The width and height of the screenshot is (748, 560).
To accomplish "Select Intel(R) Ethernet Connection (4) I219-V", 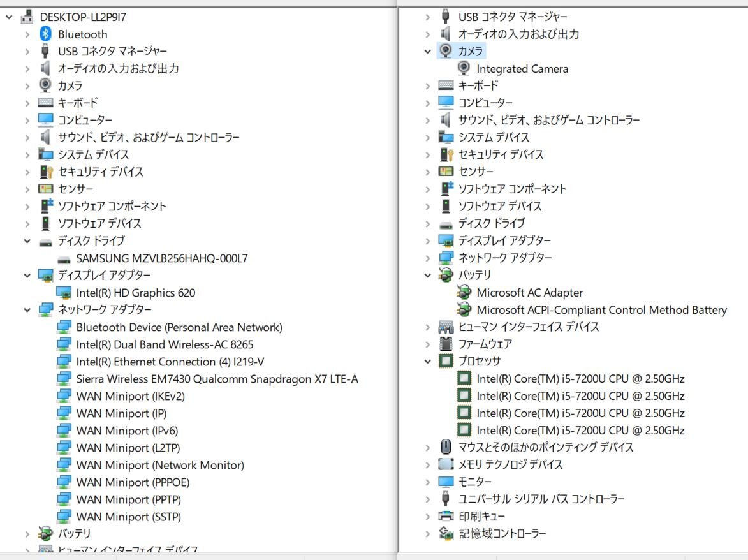I will pyautogui.click(x=170, y=362).
